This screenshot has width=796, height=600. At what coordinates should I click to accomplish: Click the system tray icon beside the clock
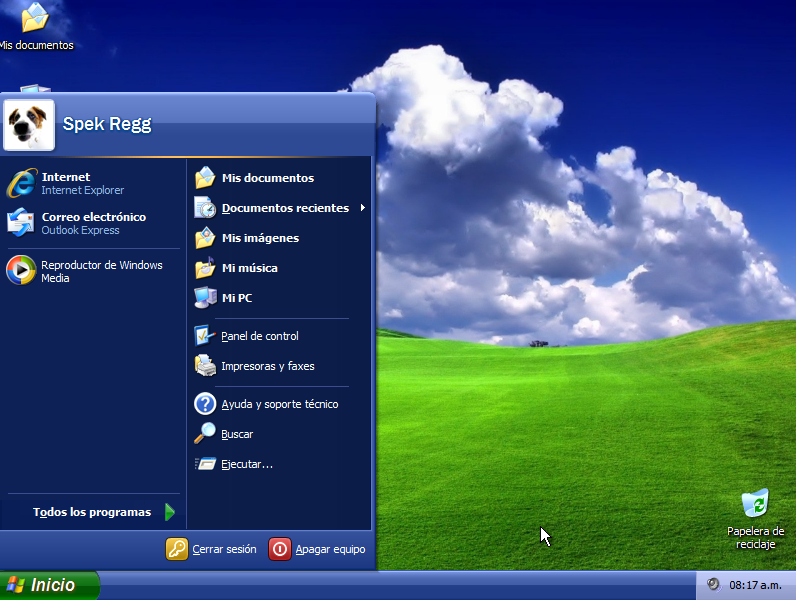[x=713, y=584]
